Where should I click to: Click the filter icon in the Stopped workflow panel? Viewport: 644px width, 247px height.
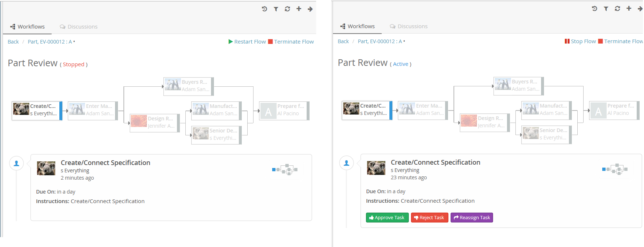[x=276, y=9]
